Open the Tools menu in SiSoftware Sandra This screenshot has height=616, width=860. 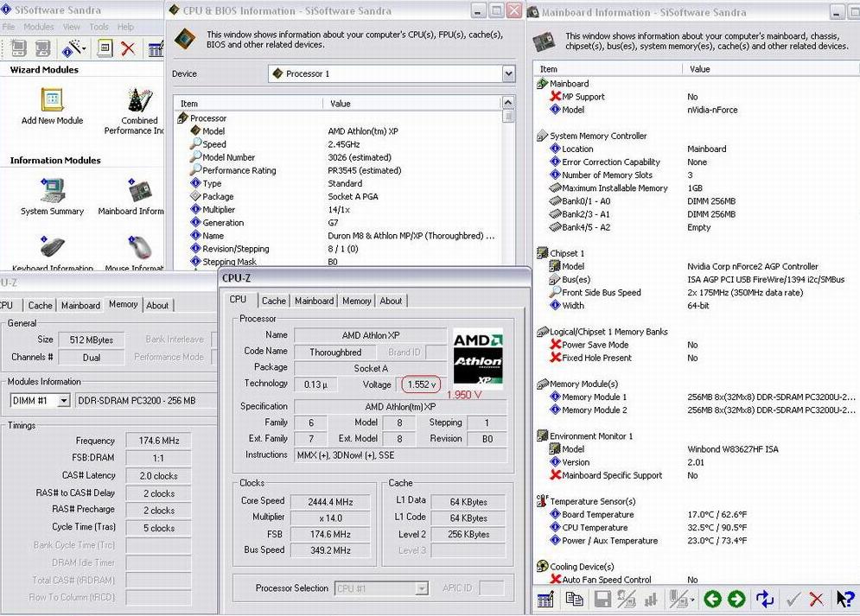[99, 26]
